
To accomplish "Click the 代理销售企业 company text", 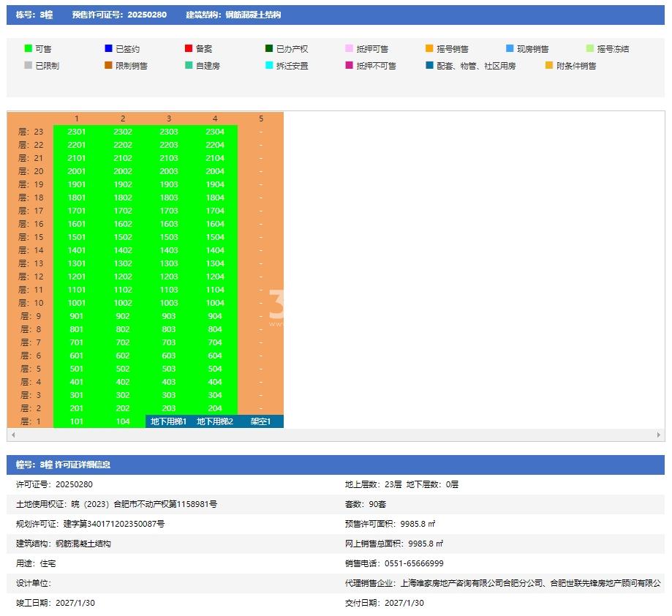I will pyautogui.click(x=502, y=583).
